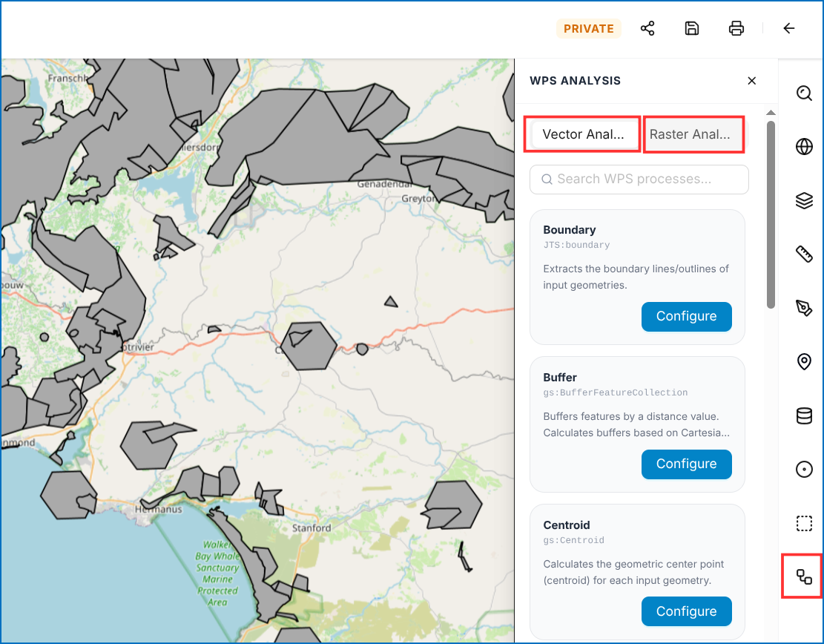
Task: Open the magnifier search tool in sidebar
Action: coord(804,93)
